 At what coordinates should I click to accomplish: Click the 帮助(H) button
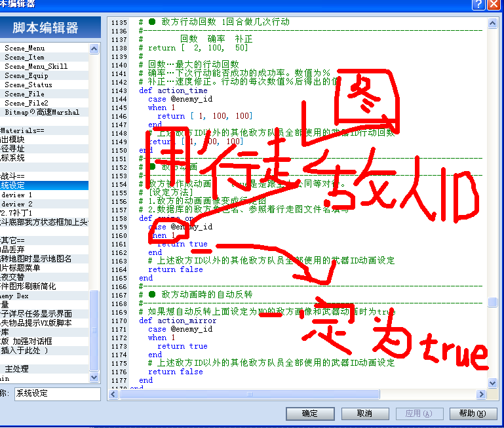[473, 414]
